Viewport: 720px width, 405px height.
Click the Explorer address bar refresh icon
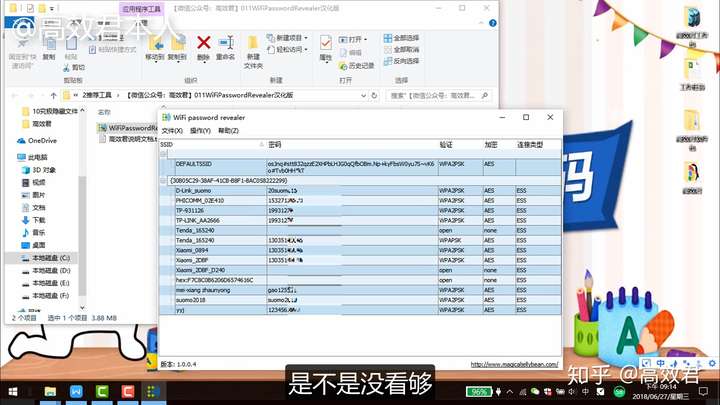(x=374, y=96)
